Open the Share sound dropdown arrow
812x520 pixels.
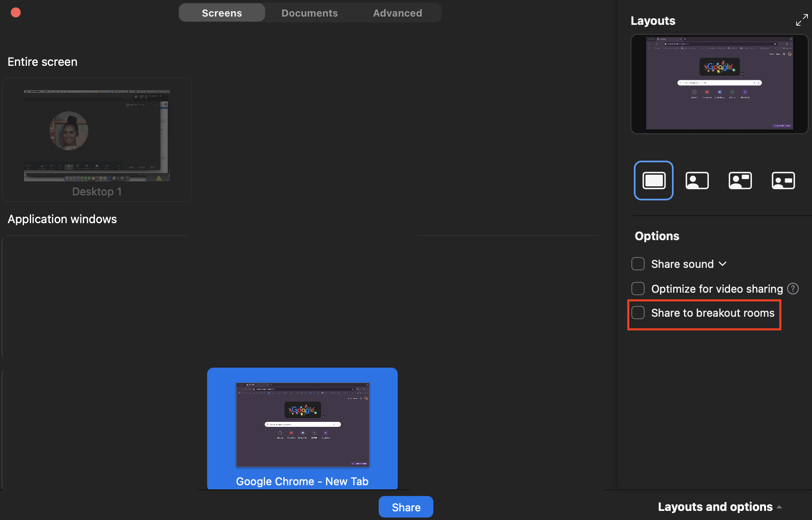click(x=723, y=264)
